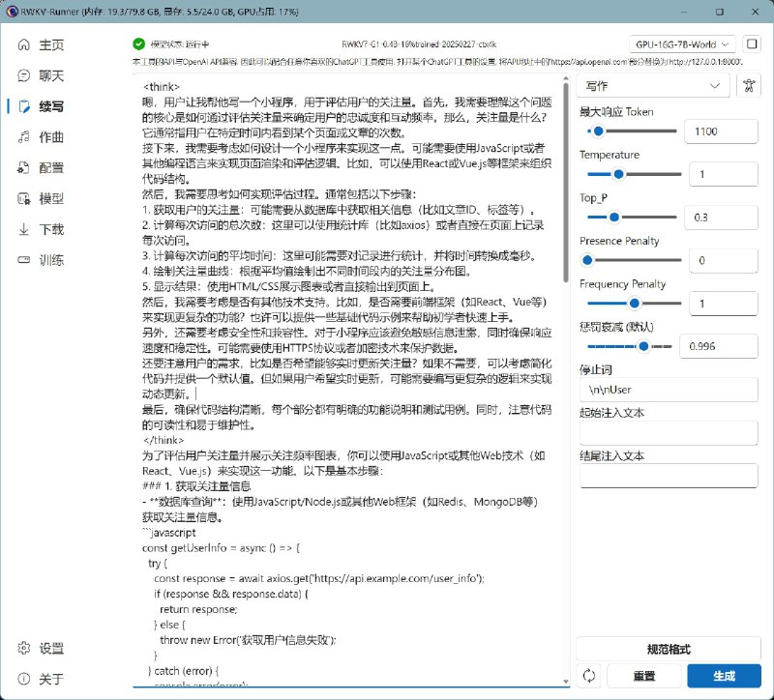This screenshot has height=700, width=774.
Task: Click the Temperature slider
Action: 634,174
